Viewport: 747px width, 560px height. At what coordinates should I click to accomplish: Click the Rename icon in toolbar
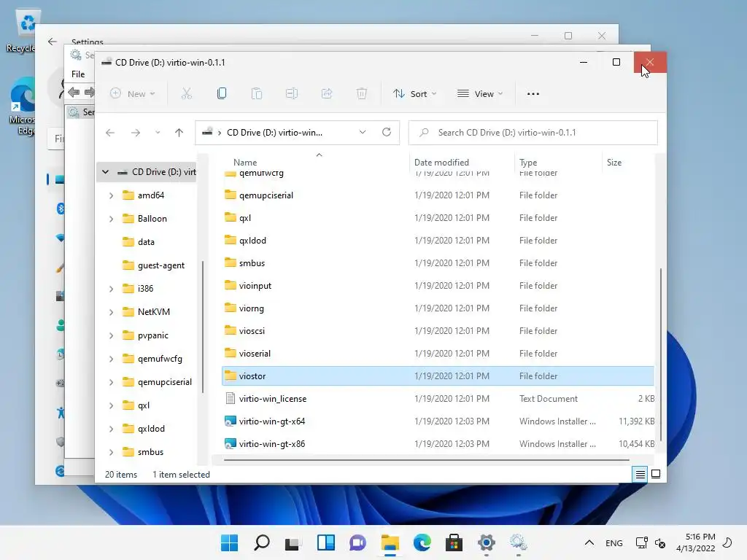[292, 94]
